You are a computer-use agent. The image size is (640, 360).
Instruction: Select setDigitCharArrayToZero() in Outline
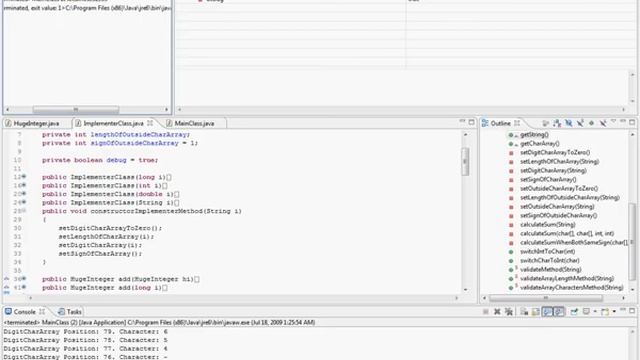click(555, 153)
